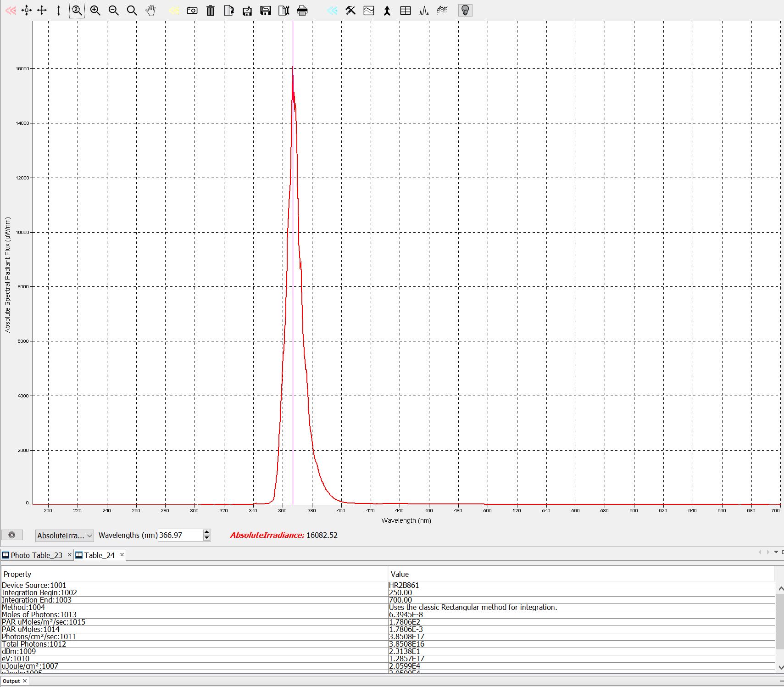Open the tab list dropdown arrow
The width and height of the screenshot is (784, 687).
(x=776, y=552)
